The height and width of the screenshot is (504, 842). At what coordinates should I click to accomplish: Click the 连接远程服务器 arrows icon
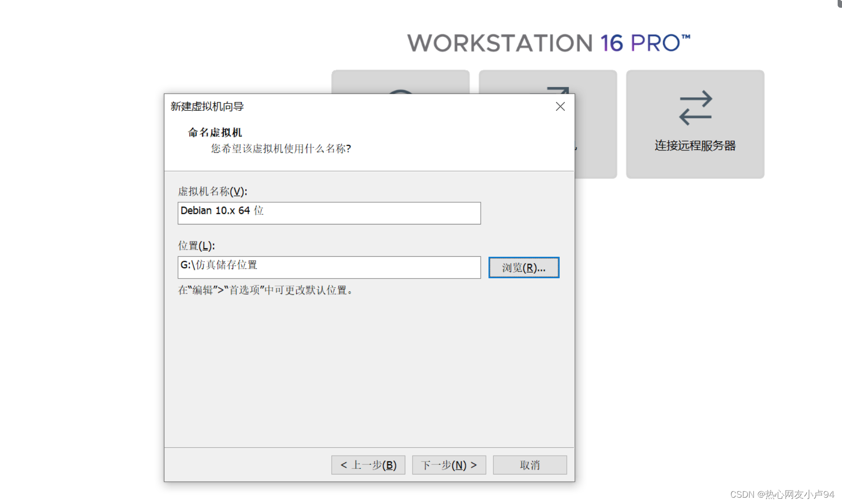[695, 108]
